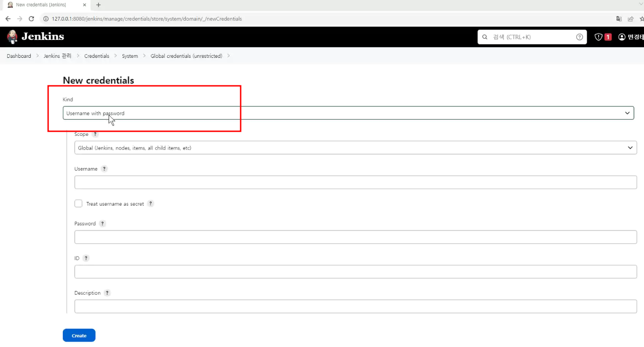Open the Credentials breadcrumb link
Viewport: 644px width, 347px height.
tap(97, 56)
